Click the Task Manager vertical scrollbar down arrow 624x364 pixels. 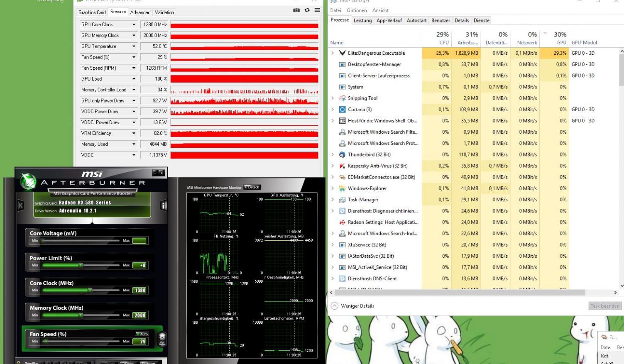[621, 286]
